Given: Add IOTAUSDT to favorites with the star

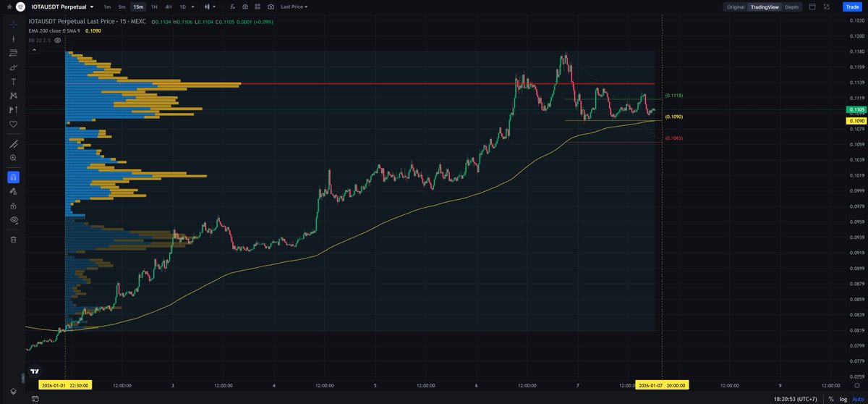Looking at the screenshot, I should point(9,7).
